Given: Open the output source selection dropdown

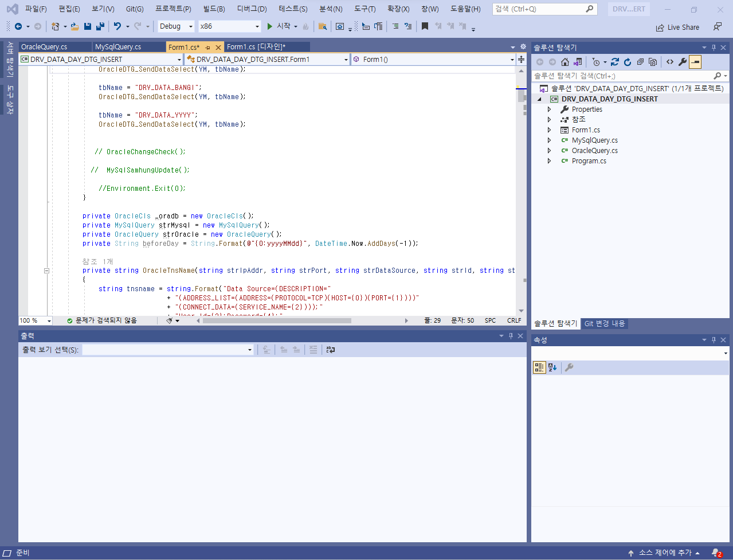Looking at the screenshot, I should click(x=168, y=350).
